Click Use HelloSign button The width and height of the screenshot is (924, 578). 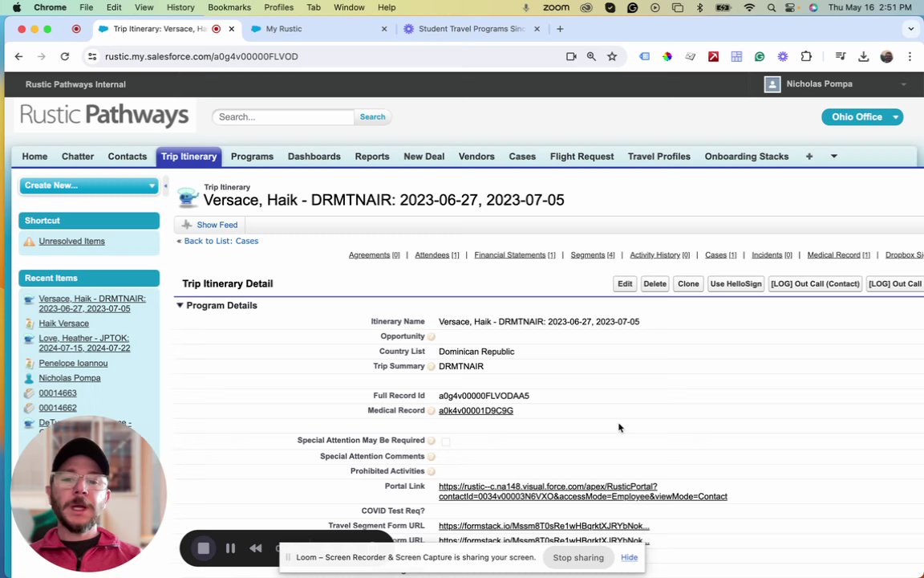click(736, 283)
